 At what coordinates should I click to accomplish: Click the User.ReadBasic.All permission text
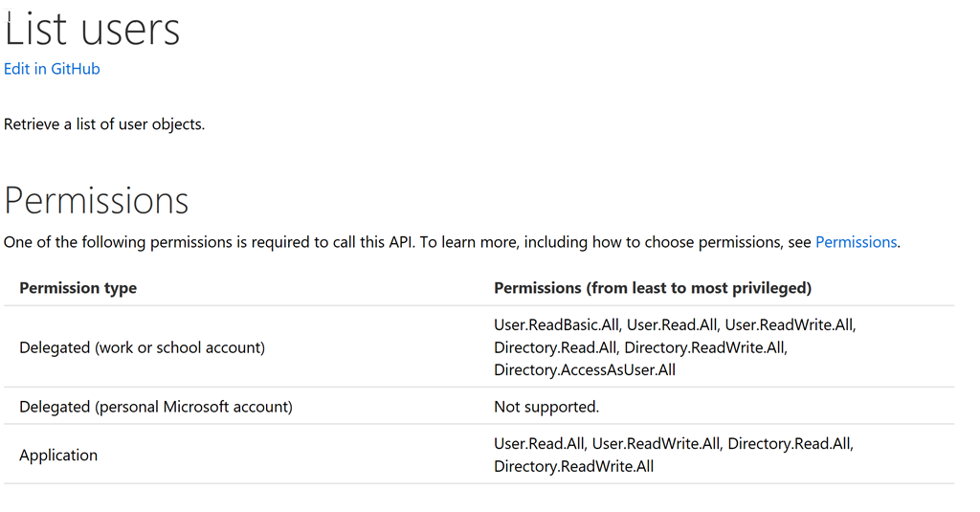click(557, 325)
